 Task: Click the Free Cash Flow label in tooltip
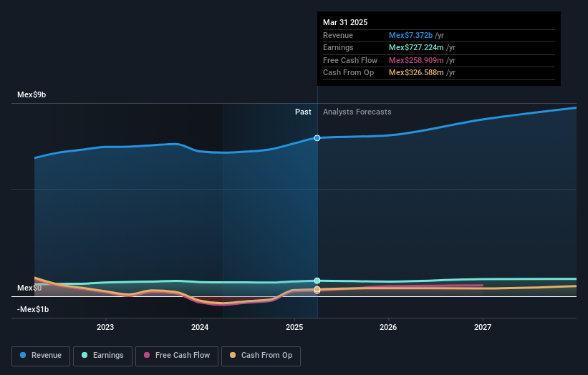(x=350, y=60)
